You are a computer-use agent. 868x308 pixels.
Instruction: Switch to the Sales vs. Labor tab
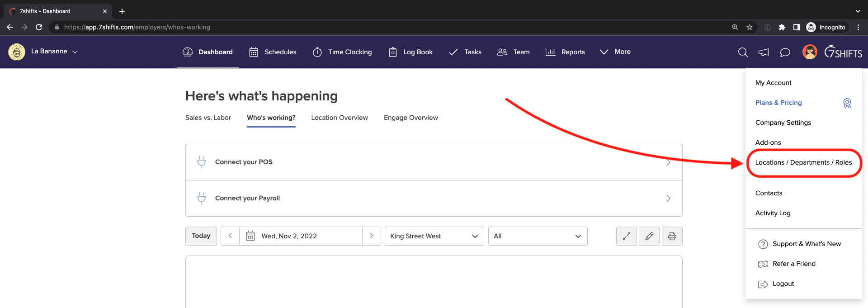[208, 118]
